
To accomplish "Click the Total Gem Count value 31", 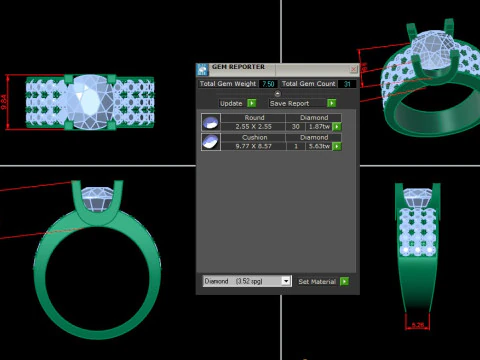I will (x=347, y=84).
